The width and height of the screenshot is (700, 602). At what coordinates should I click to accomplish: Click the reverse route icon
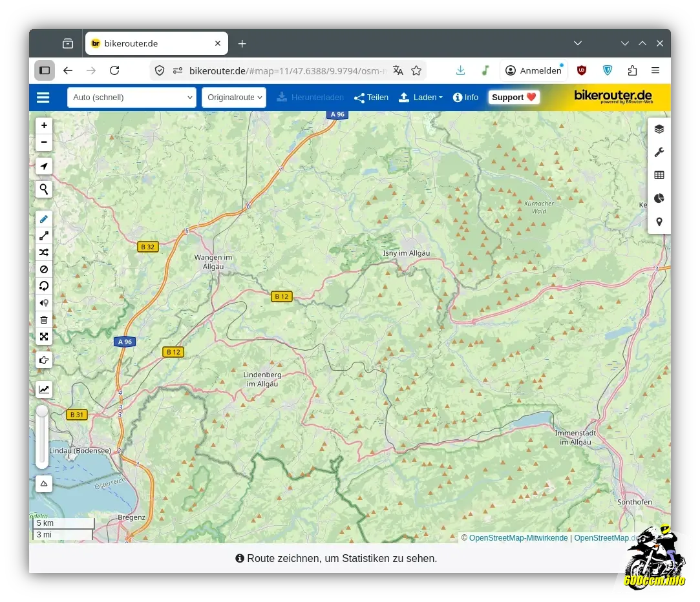(44, 286)
